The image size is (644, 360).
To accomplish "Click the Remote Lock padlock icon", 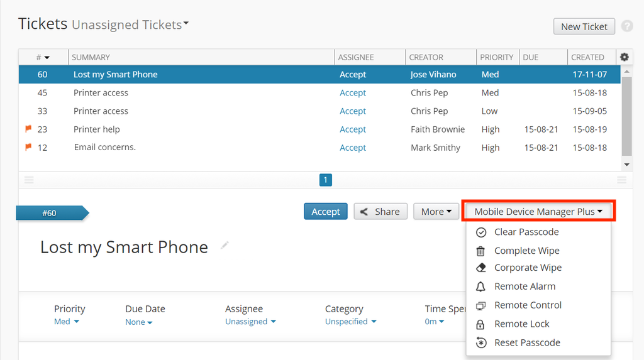I will coord(481,324).
